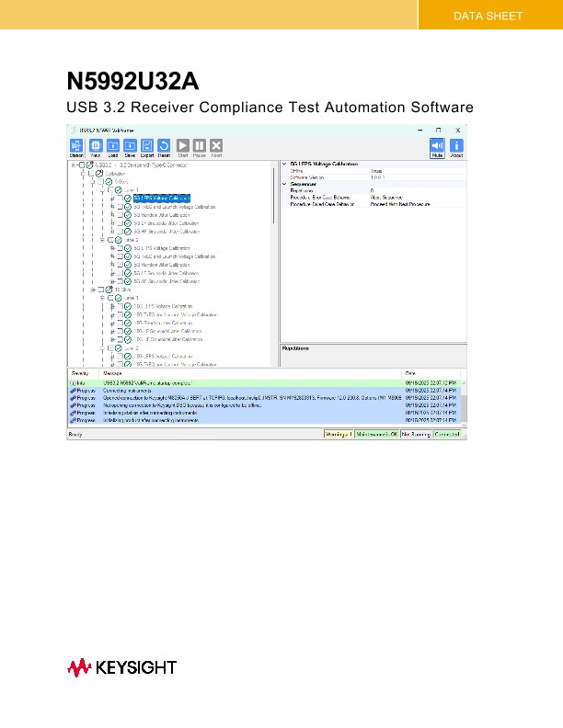563x728 pixels.
Task: Collapse the USB3.2 root tree node
Action: pos(74,165)
